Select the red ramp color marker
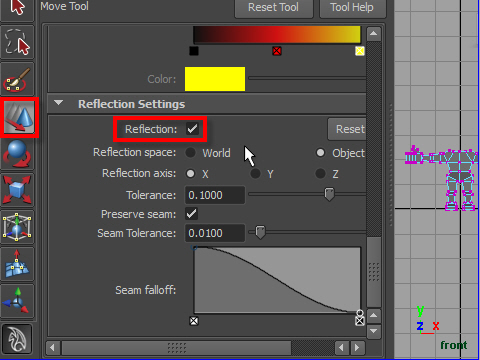The height and width of the screenshot is (360, 480). click(277, 51)
